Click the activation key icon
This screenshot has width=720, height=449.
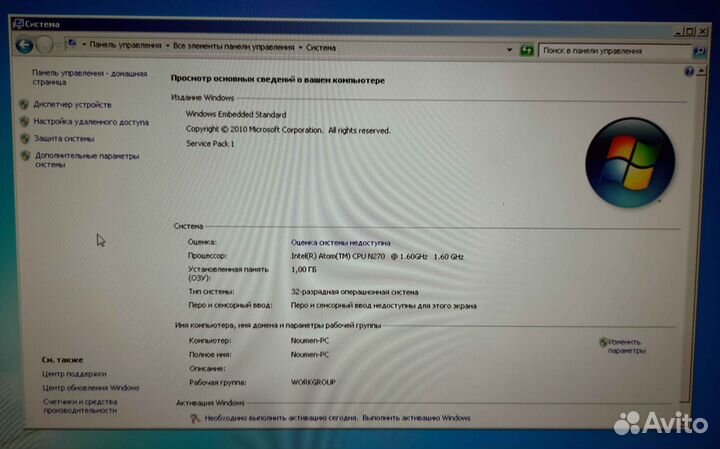(195, 418)
